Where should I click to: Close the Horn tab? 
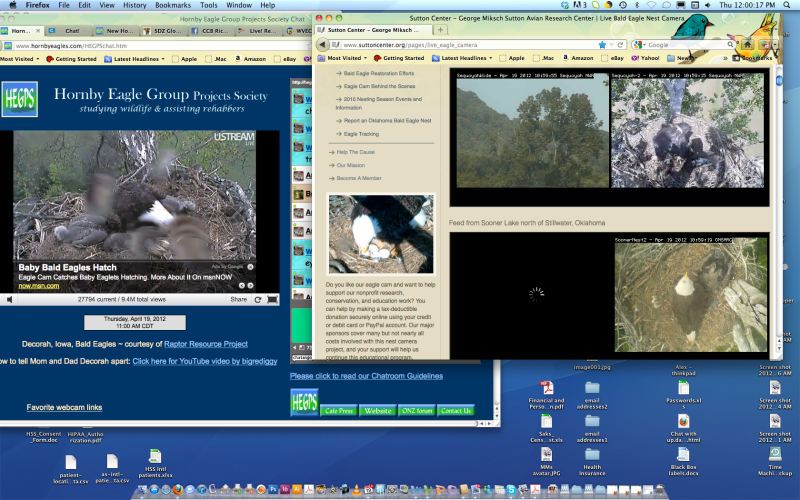click(x=38, y=31)
